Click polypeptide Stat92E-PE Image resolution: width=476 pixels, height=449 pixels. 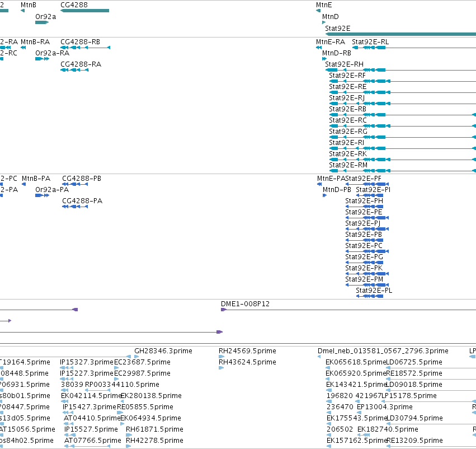(364, 212)
